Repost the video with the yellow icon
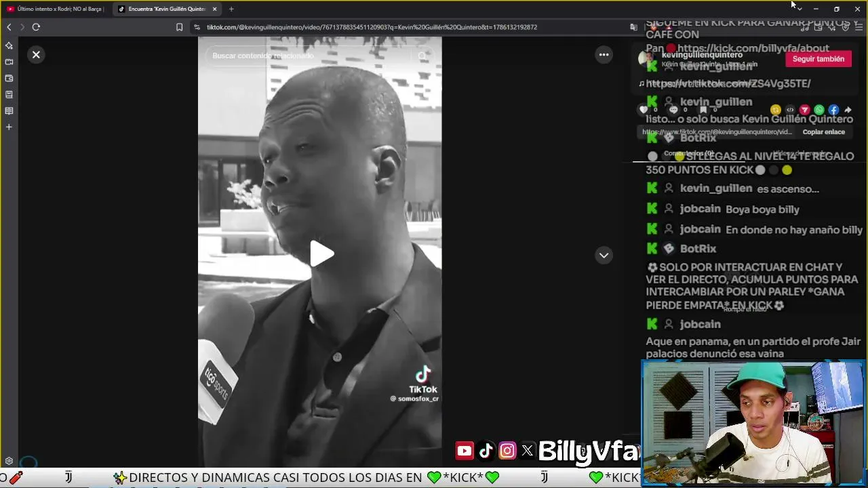The image size is (868, 488). click(776, 110)
